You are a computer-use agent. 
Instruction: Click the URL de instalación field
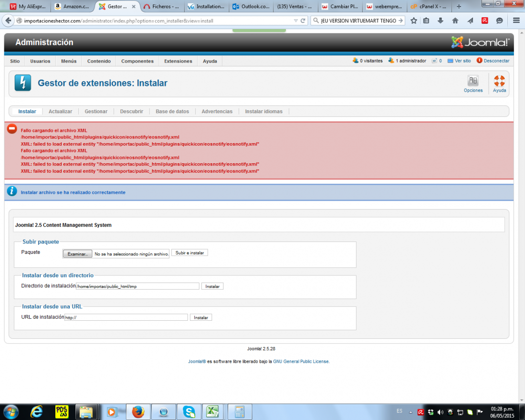click(126, 317)
